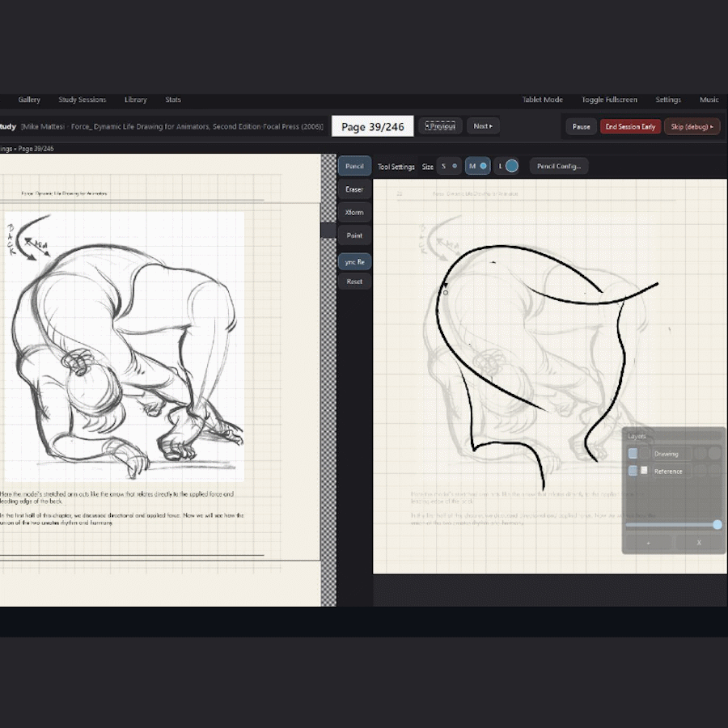The width and height of the screenshot is (728, 728).
Task: Toggle visibility of the Reference layer
Action: click(x=633, y=471)
